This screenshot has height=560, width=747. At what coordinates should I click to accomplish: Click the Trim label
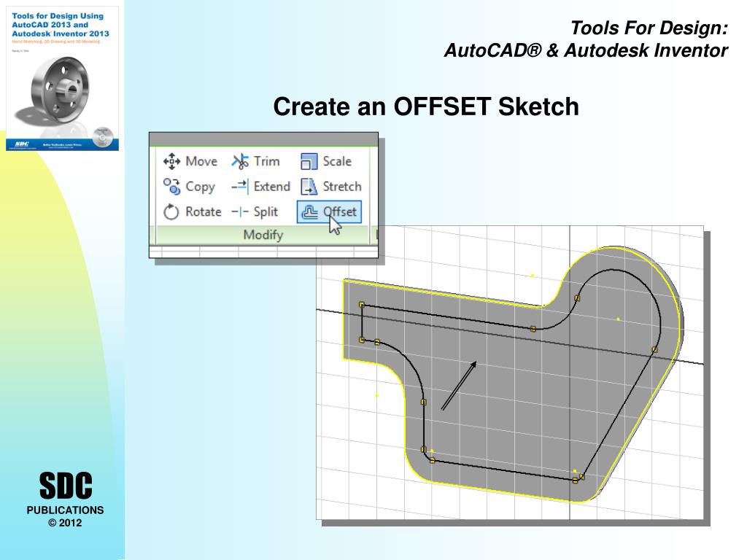(266, 161)
